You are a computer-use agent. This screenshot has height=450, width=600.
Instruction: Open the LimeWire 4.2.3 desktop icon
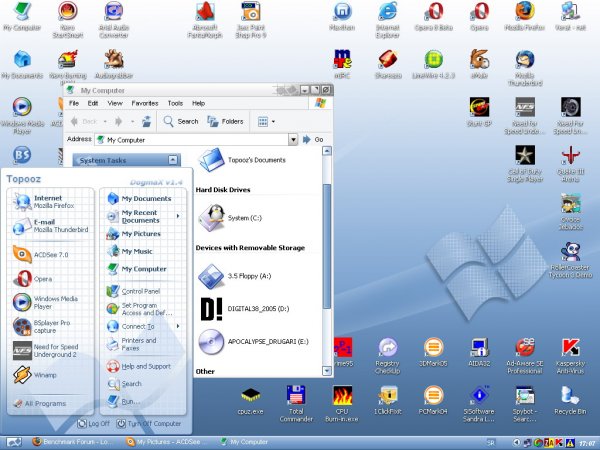(433, 64)
